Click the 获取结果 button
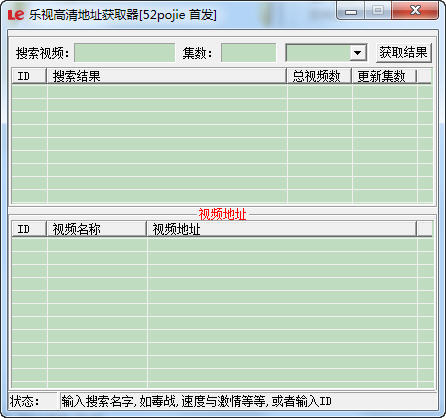 pyautogui.click(x=403, y=53)
